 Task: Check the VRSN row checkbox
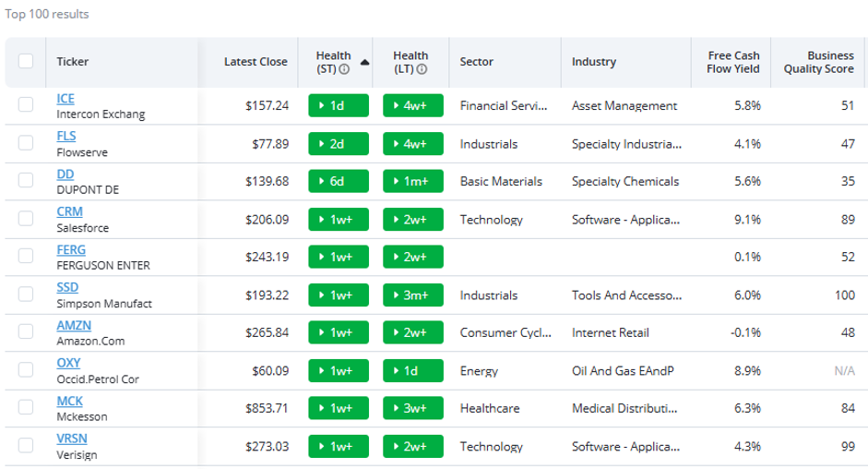[26, 445]
